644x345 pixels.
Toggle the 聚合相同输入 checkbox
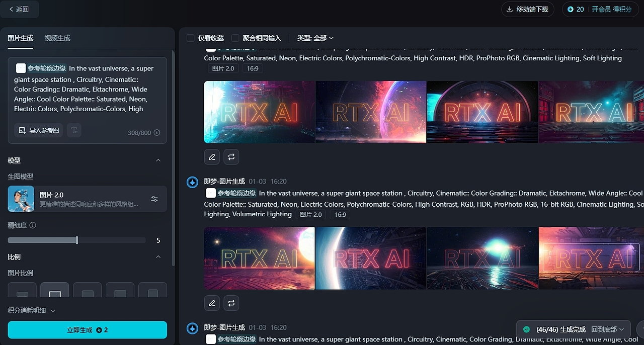point(235,38)
